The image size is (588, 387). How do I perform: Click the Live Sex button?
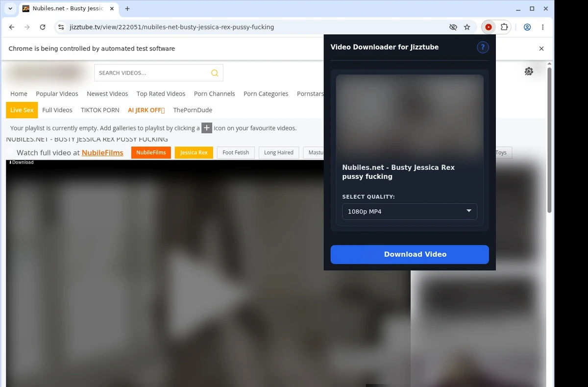click(x=22, y=110)
